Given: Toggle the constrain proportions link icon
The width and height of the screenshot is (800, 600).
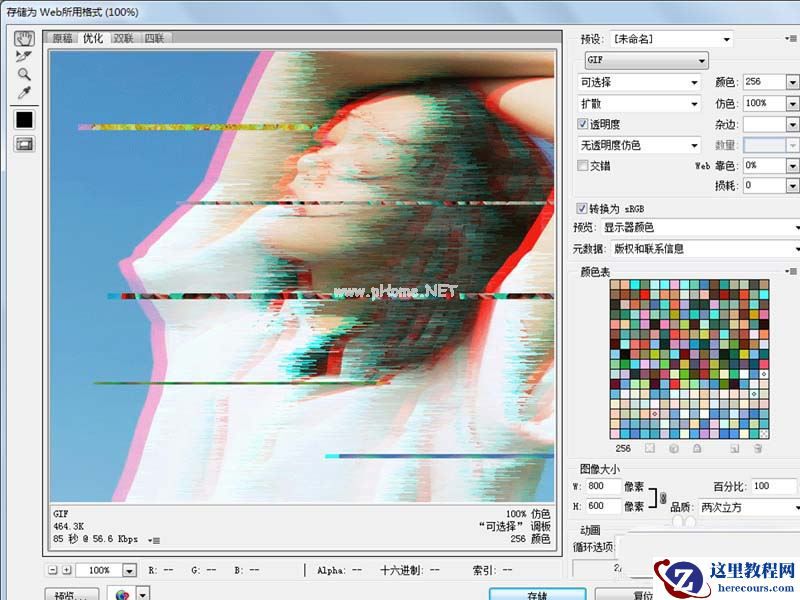Looking at the screenshot, I should click(x=663, y=497).
